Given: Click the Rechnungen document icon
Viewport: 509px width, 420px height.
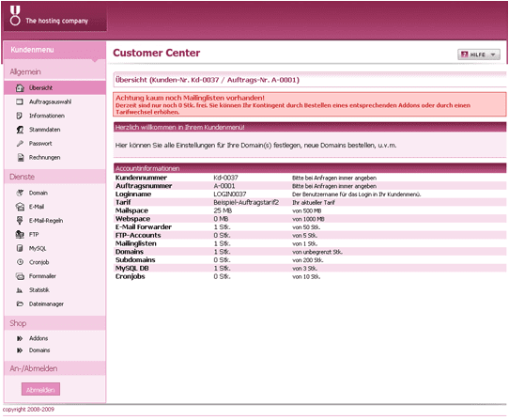Looking at the screenshot, I should (20, 158).
